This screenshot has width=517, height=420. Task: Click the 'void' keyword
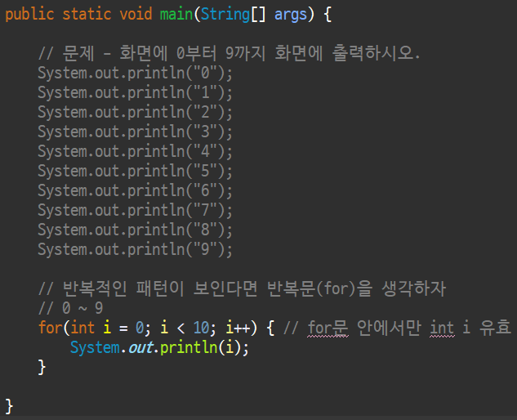pos(136,14)
